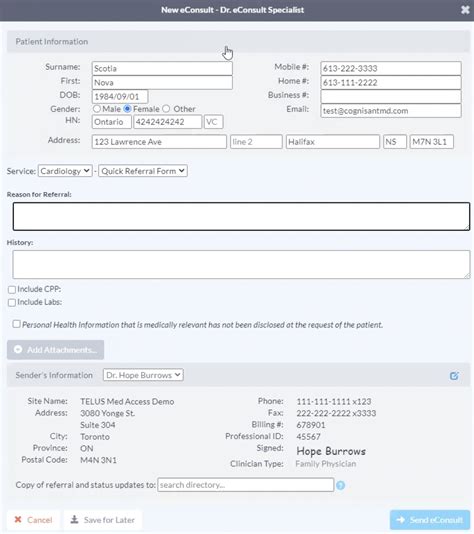
Task: Click the Professional ID value 45567
Action: click(x=308, y=437)
